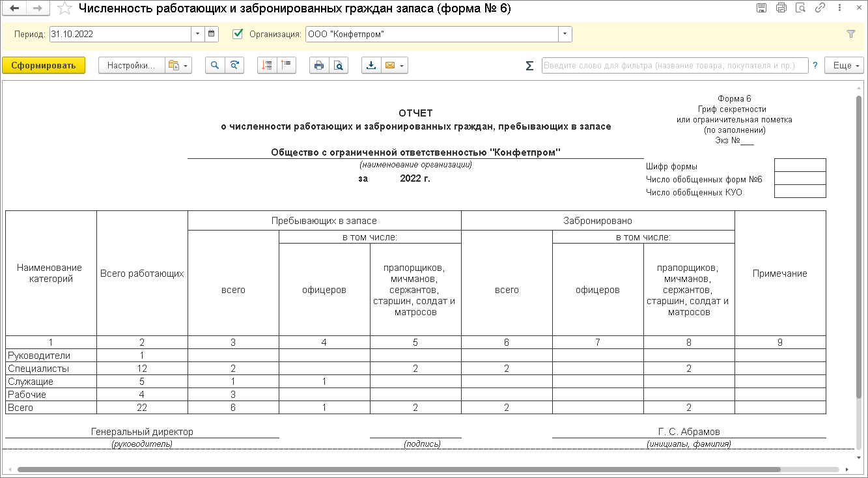Image resolution: width=868 pixels, height=478 pixels.
Task: Click into the filter word search field
Action: click(675, 66)
